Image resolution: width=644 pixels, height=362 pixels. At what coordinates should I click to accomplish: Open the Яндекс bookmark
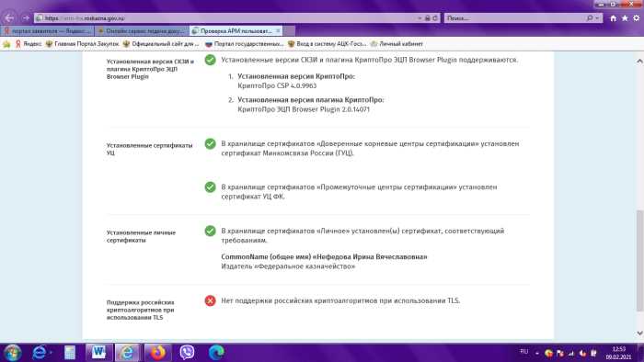coord(29,44)
